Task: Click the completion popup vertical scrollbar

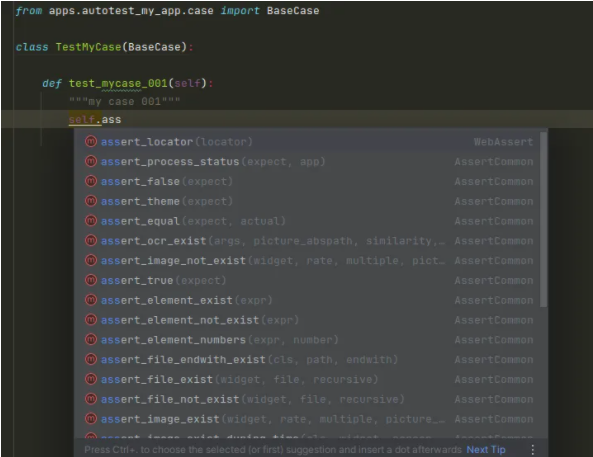Action: [x=543, y=219]
